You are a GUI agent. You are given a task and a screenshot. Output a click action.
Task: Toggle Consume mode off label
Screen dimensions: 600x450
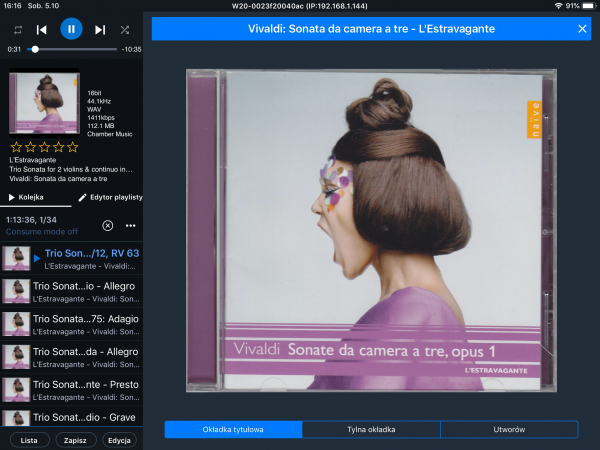pos(42,232)
